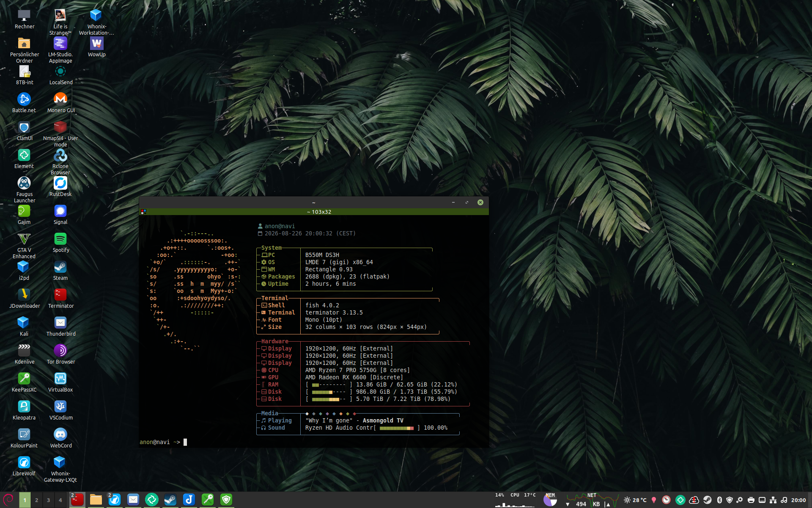
Task: Open the Steam taskbar button
Action: coord(170,500)
